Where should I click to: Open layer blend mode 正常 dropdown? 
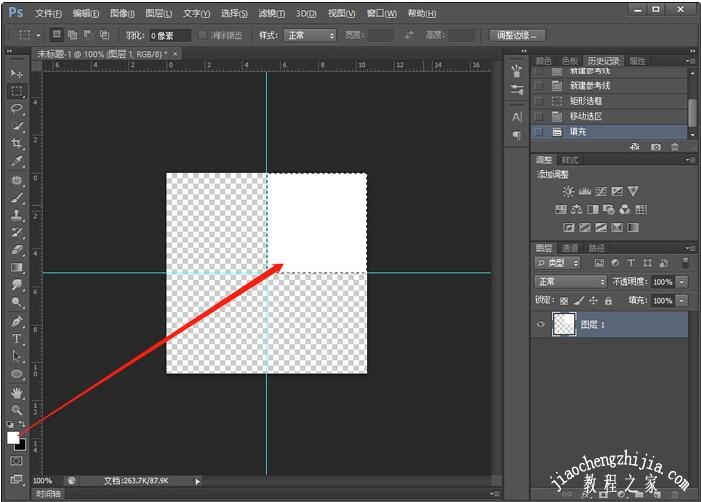point(570,282)
